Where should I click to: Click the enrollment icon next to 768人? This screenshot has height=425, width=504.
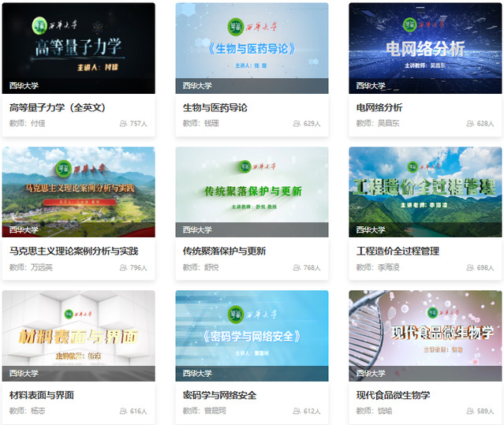tap(297, 268)
